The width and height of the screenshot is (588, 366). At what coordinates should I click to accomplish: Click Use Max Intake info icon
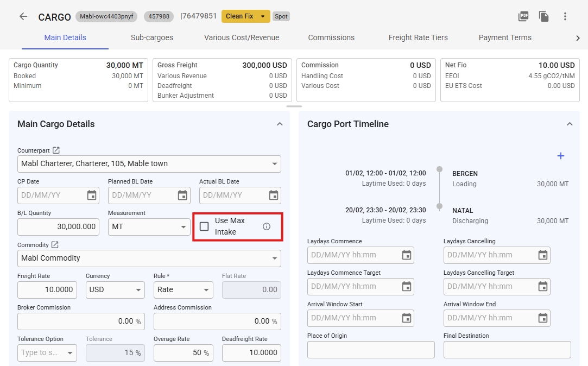[x=267, y=226]
